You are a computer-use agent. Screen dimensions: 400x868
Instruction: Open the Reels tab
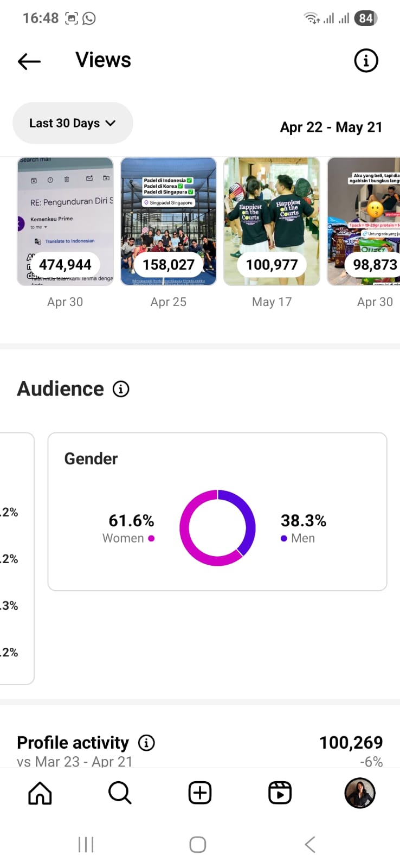pos(280,793)
